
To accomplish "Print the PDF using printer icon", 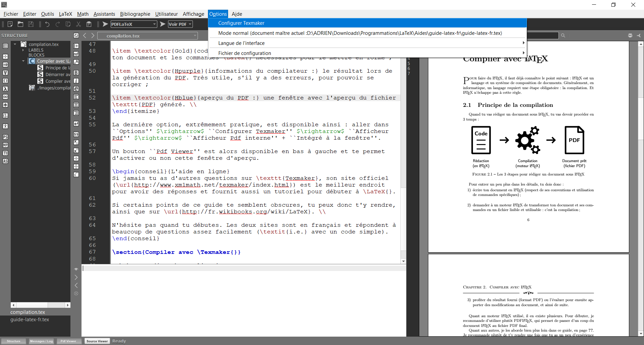I will coord(630,36).
